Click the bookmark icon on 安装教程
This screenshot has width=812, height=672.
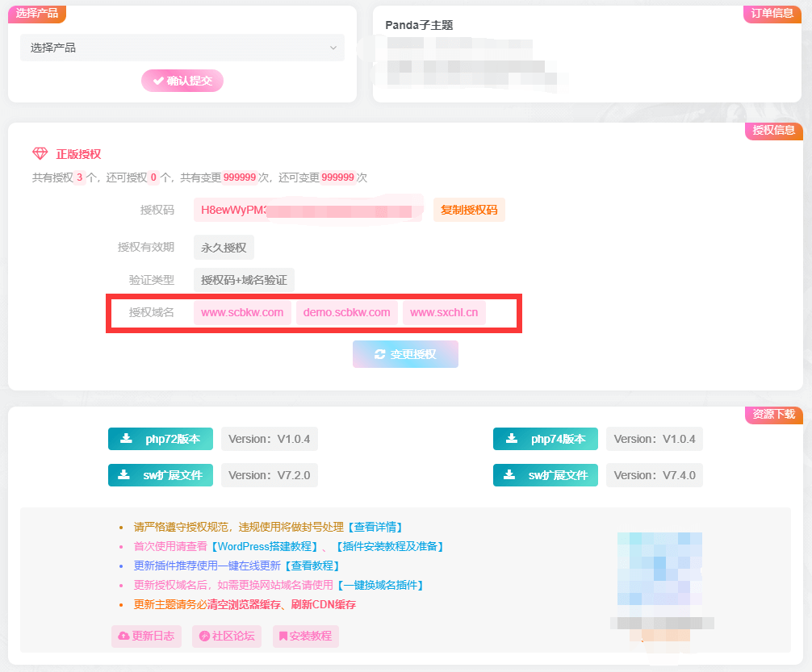(x=283, y=637)
